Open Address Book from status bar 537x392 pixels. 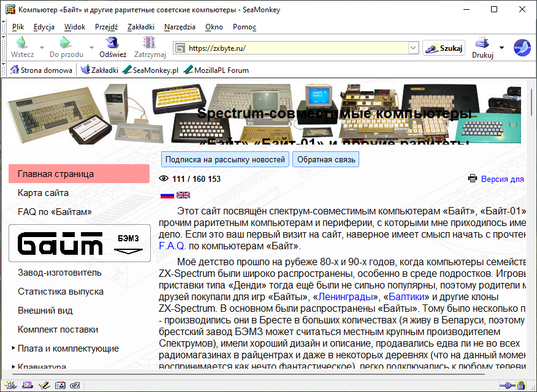pos(60,385)
